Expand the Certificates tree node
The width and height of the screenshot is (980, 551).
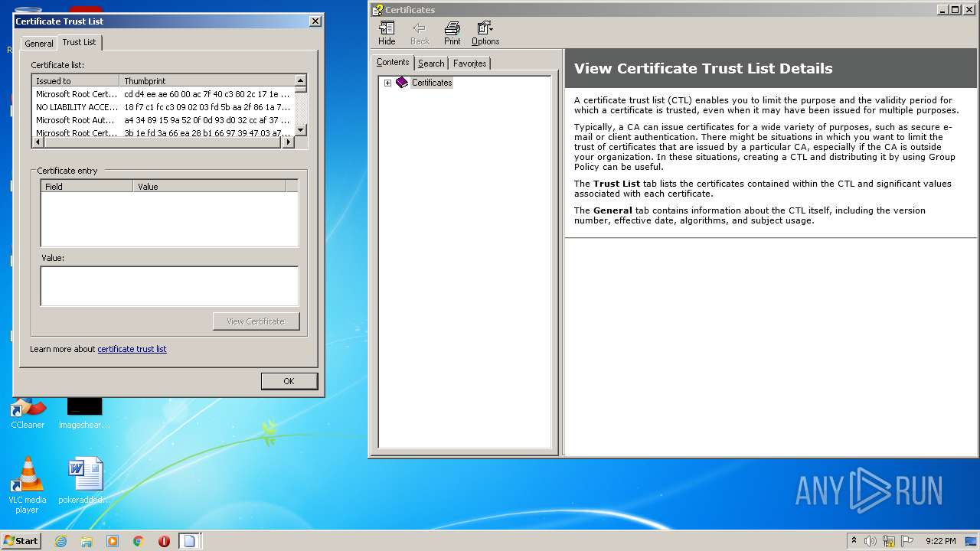(x=387, y=83)
